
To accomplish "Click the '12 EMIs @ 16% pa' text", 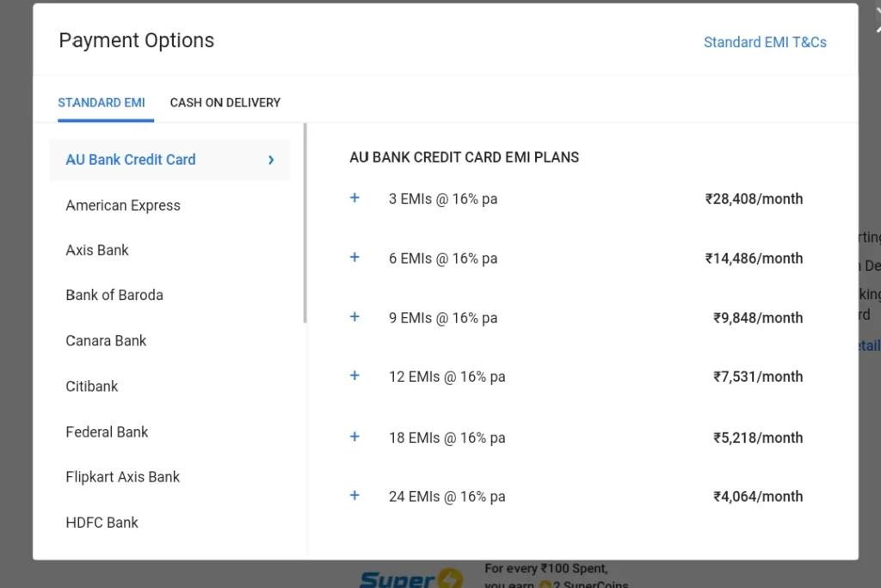I will coord(447,377).
